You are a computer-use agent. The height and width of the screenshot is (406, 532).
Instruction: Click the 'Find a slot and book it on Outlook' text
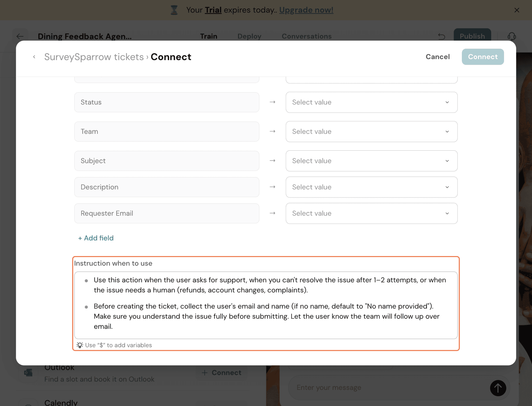(x=99, y=379)
